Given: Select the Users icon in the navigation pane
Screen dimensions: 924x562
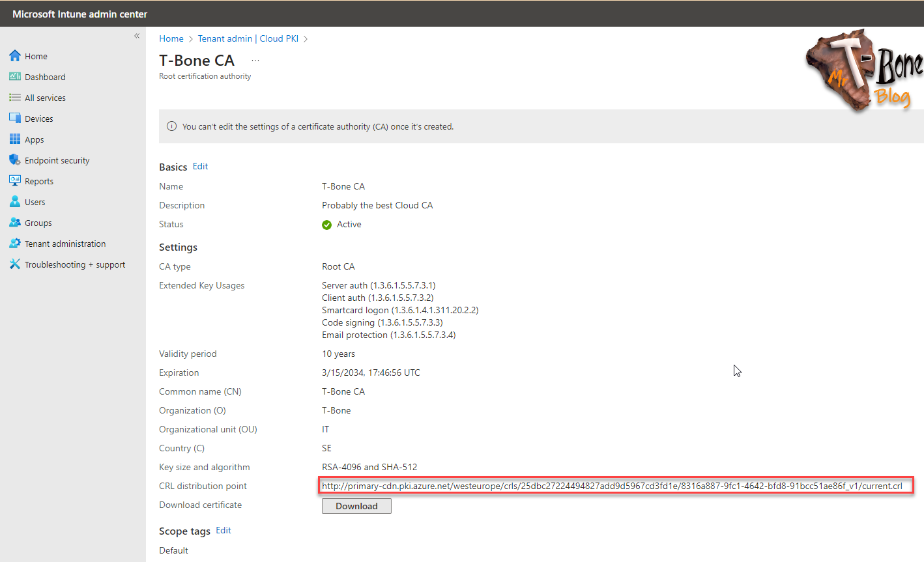Looking at the screenshot, I should (x=14, y=201).
